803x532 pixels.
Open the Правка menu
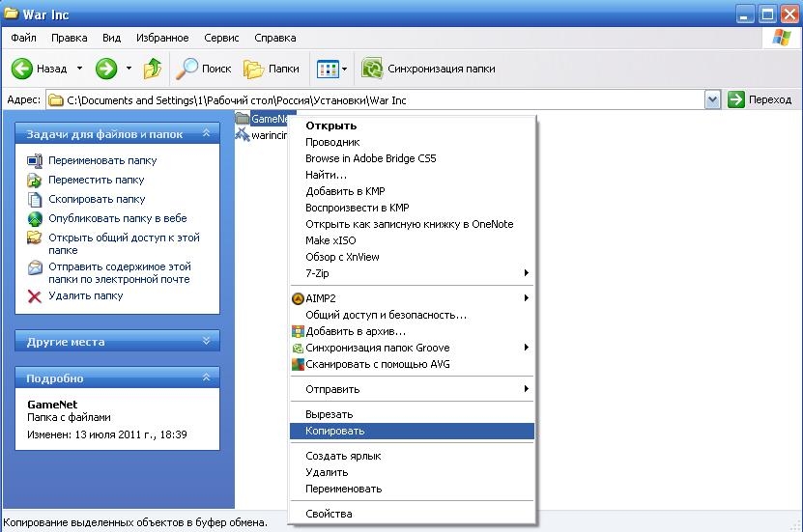(70, 38)
